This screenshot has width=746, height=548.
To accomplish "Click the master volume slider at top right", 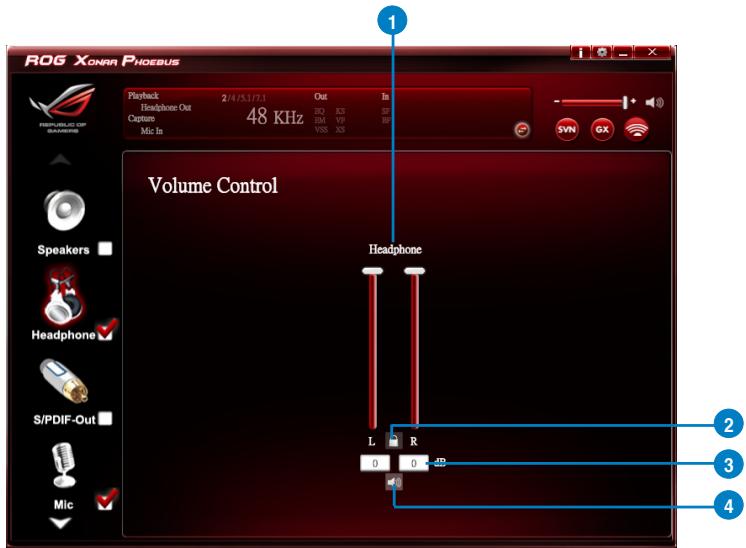I will 595,102.
